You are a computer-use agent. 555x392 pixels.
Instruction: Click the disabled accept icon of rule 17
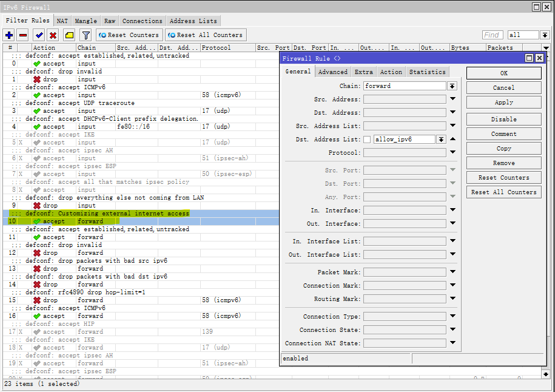tap(37, 332)
